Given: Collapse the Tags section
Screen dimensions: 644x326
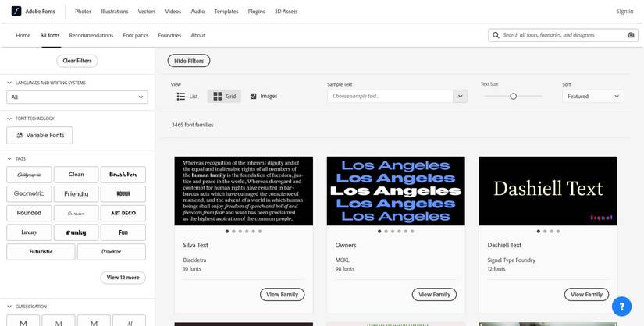Looking at the screenshot, I should click(9, 158).
